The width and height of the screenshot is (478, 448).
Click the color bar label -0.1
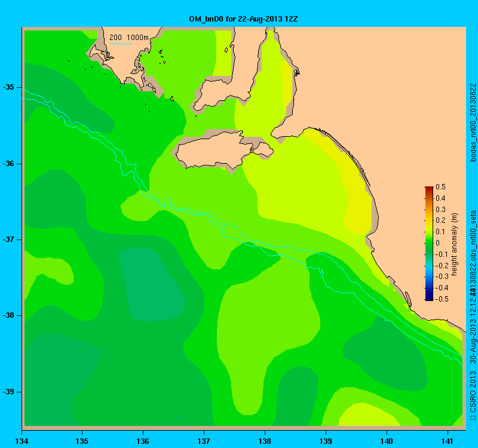441,254
